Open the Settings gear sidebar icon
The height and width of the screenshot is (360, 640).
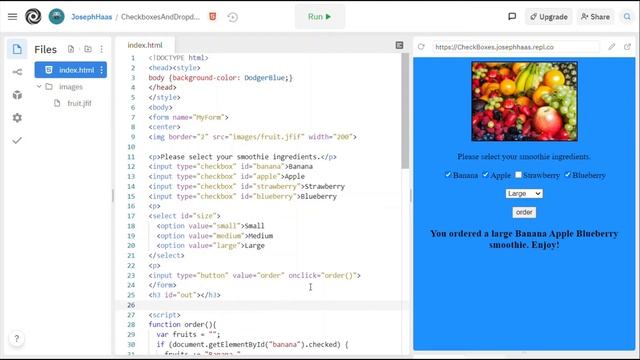pos(17,118)
